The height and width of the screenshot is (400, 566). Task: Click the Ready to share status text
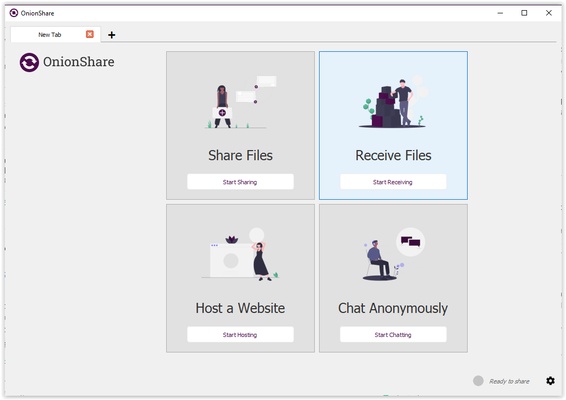509,381
